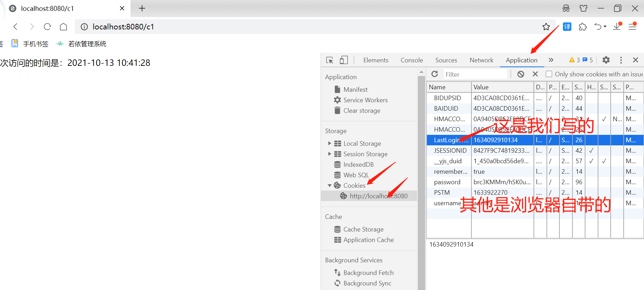Click the browser back arrow
This screenshot has width=644, height=290.
[x=15, y=27]
